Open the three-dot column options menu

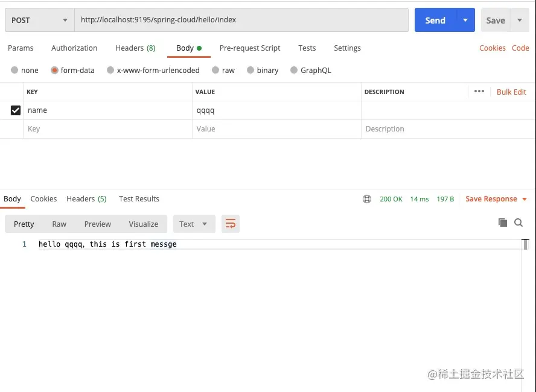pyautogui.click(x=479, y=91)
